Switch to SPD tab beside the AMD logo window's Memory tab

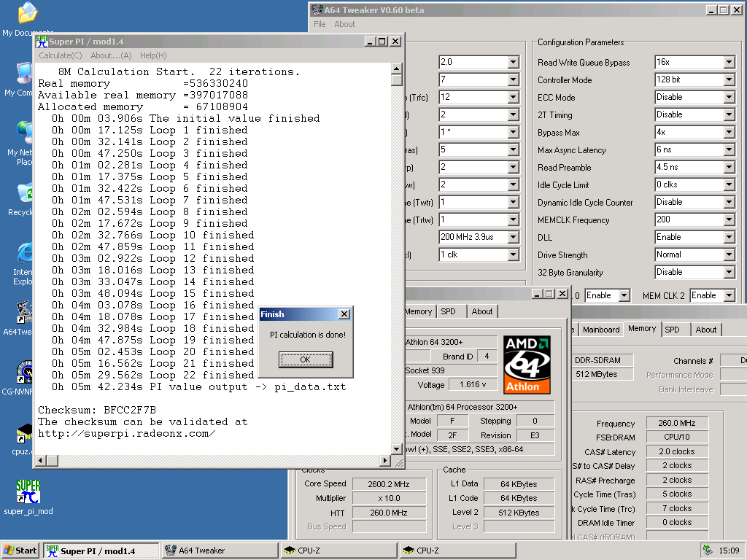tap(448, 311)
